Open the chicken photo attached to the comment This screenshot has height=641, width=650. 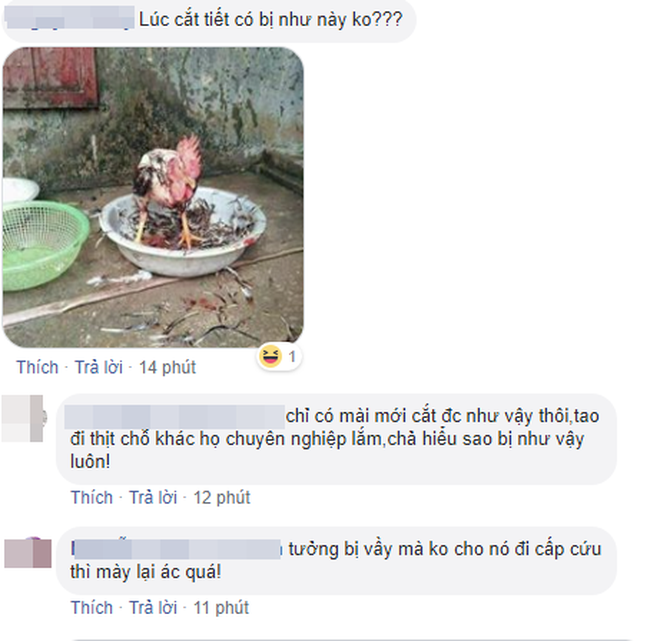point(153,197)
